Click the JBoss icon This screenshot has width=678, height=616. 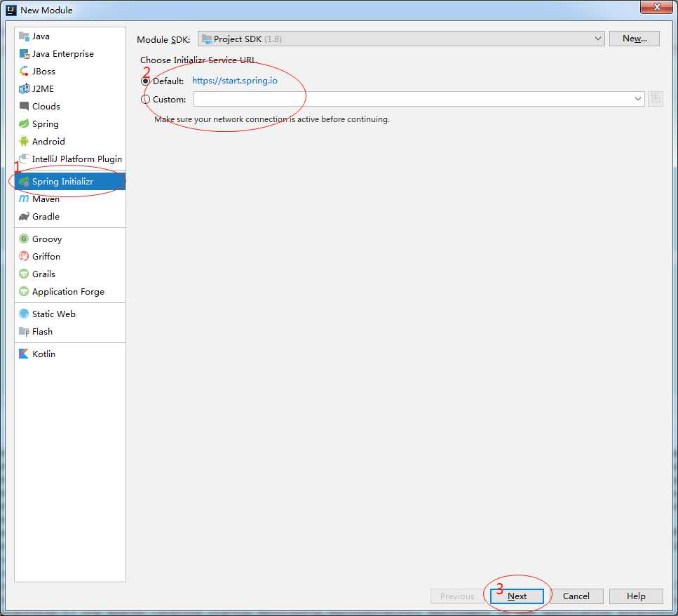24,71
